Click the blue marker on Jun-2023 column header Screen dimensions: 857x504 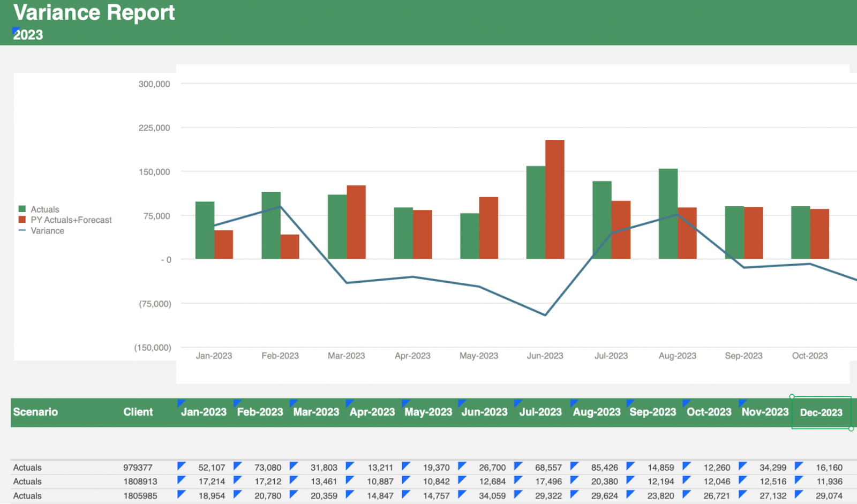[x=462, y=403]
